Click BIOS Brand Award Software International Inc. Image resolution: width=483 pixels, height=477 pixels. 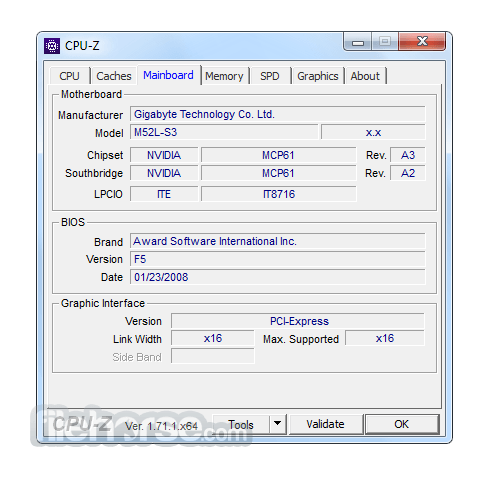coord(277,241)
